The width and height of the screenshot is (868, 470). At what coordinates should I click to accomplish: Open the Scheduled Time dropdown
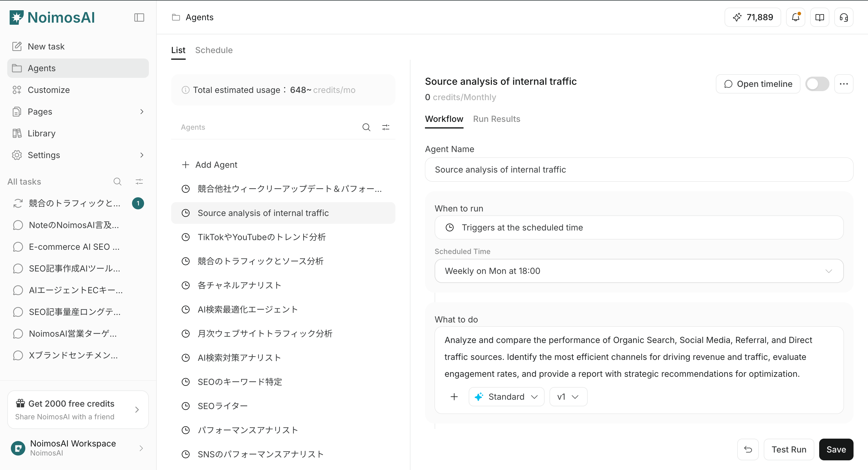click(x=639, y=271)
